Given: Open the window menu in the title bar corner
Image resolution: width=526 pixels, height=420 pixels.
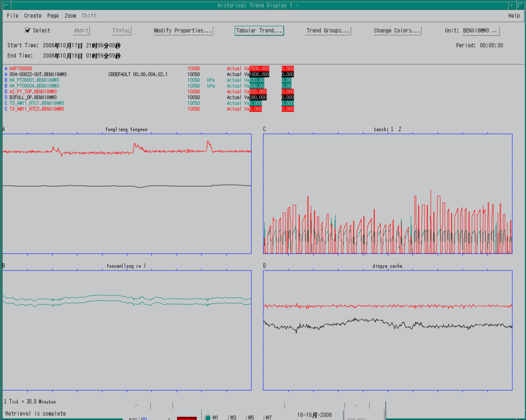Looking at the screenshot, I should point(6,5).
